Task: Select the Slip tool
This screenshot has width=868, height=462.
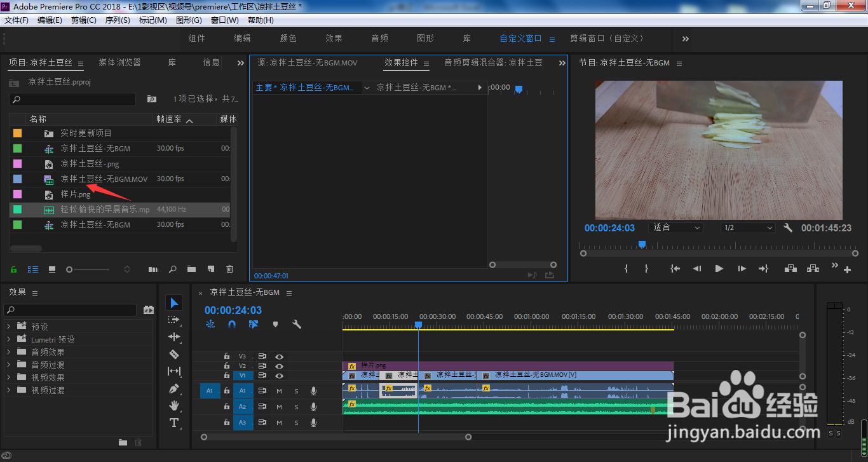Action: point(174,371)
